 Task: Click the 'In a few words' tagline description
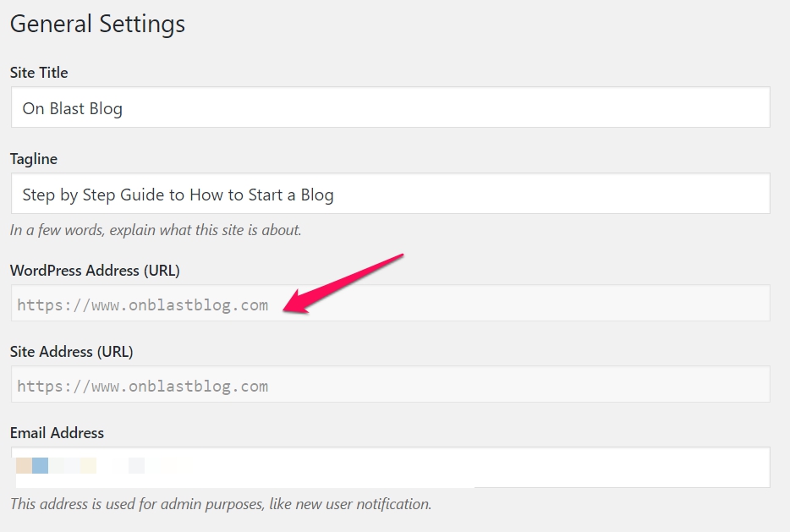tap(156, 230)
